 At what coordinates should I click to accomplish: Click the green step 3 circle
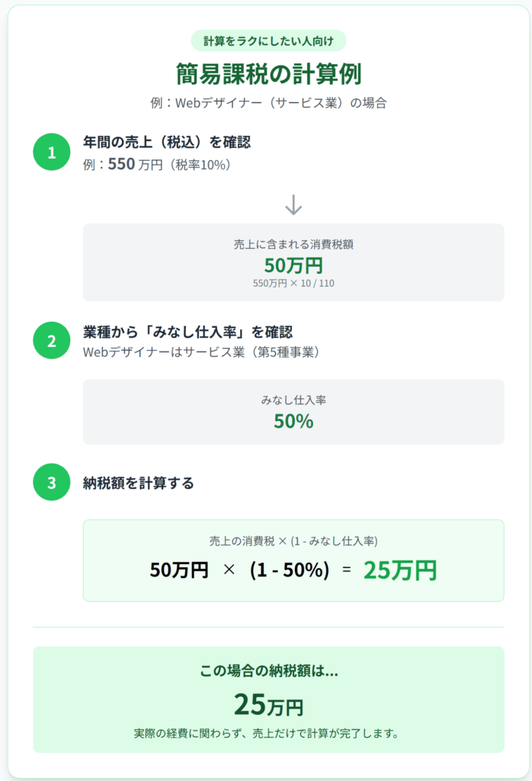pos(52,483)
